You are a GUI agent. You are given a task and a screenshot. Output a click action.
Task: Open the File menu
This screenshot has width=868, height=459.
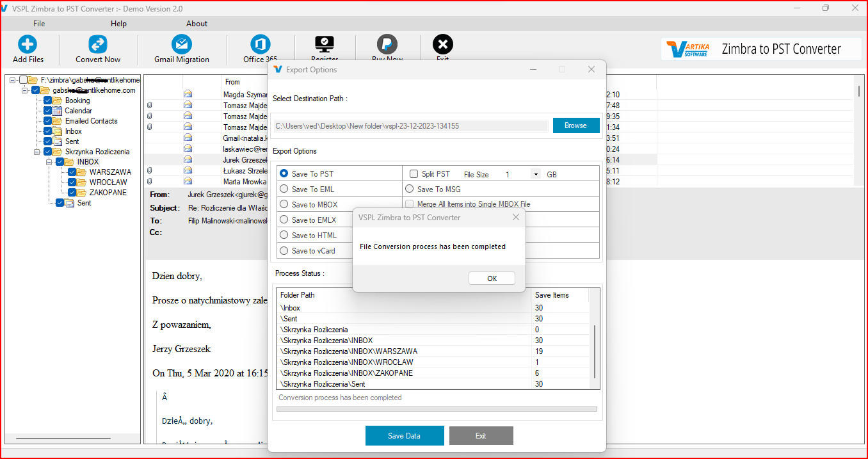39,24
